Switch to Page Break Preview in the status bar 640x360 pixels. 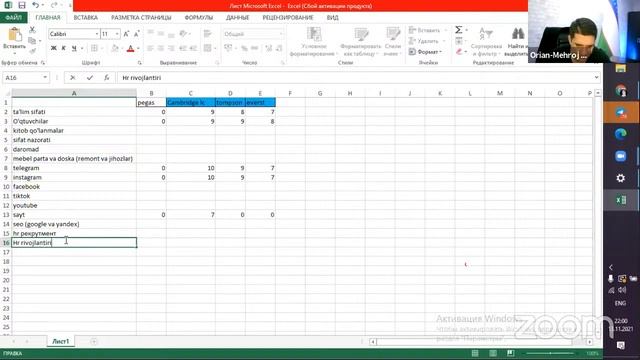[x=511, y=353]
